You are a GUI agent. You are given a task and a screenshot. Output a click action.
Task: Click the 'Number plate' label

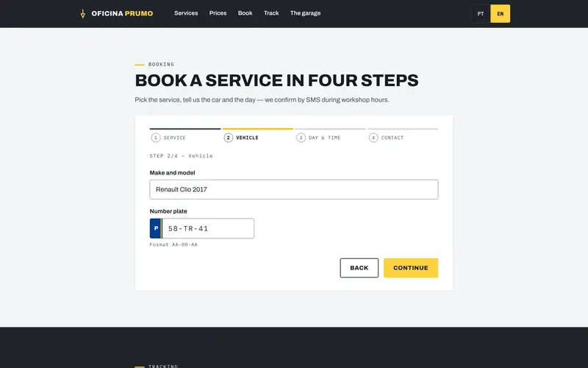click(168, 211)
